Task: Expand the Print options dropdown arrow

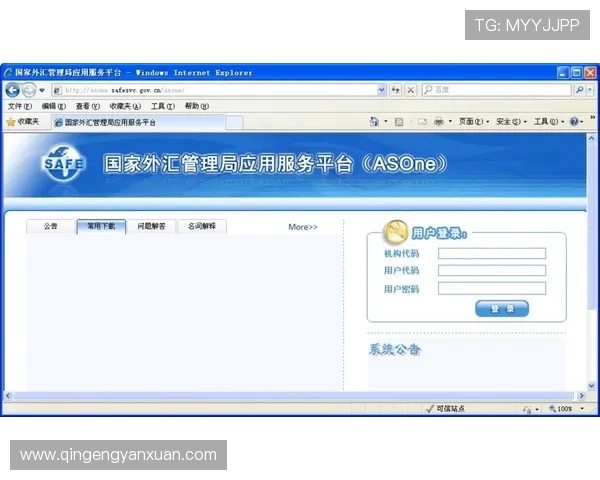Action: [450, 122]
